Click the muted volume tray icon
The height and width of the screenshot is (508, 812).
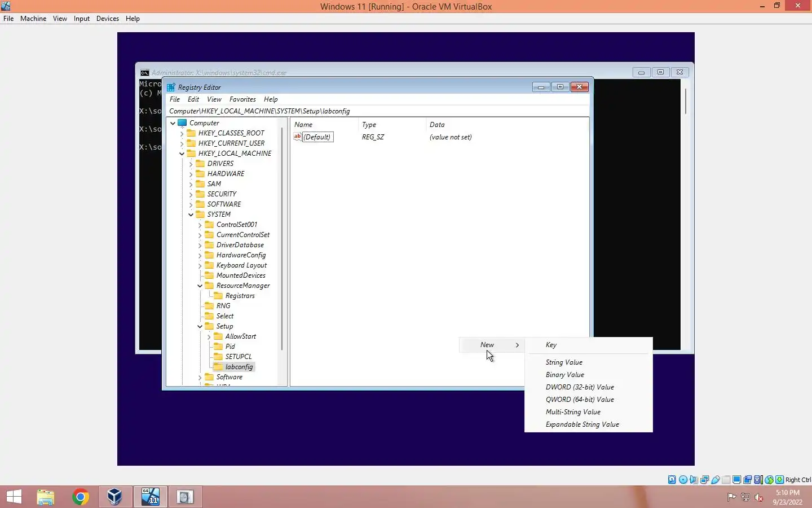pyautogui.click(x=759, y=497)
